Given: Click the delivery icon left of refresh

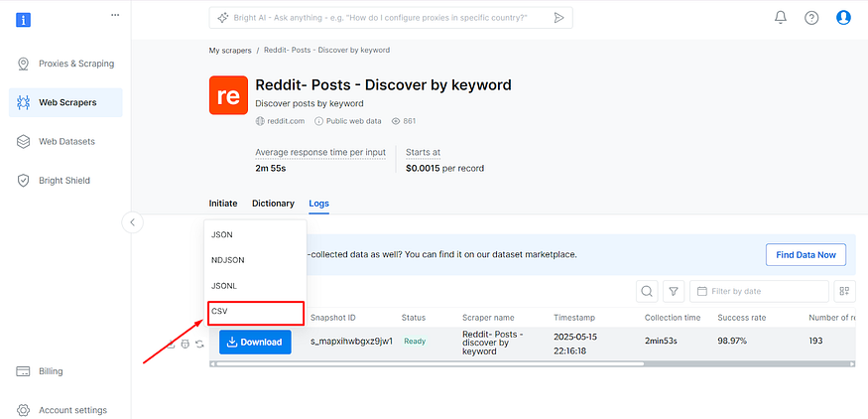Looking at the screenshot, I should point(185,345).
